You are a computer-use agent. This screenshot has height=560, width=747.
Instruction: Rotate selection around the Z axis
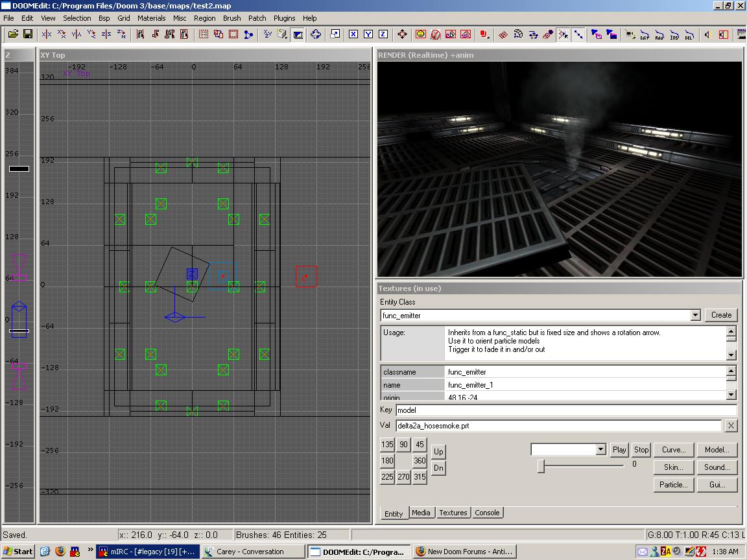pyautogui.click(x=121, y=34)
